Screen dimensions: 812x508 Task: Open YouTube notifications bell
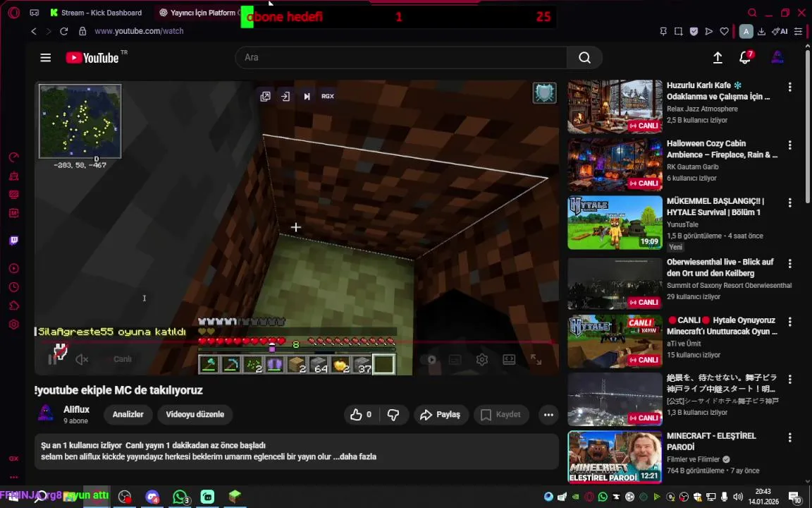click(745, 58)
